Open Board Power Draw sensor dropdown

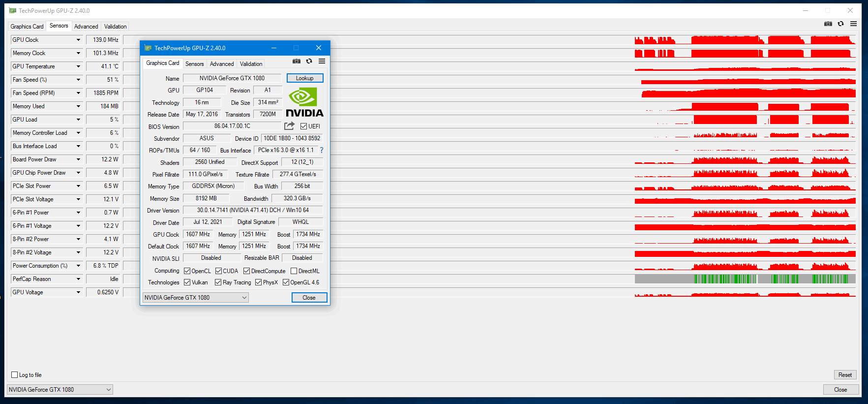(78, 159)
